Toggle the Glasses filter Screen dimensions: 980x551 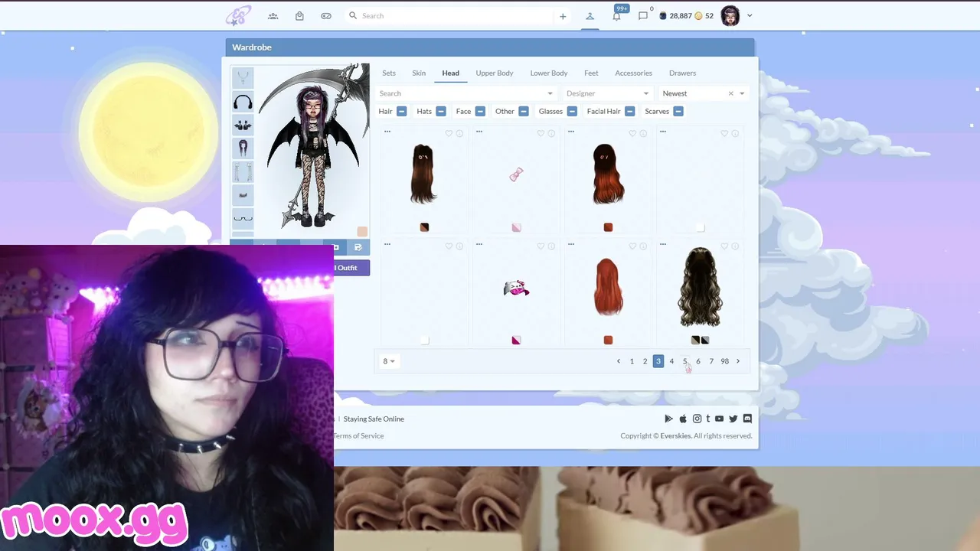pos(572,112)
